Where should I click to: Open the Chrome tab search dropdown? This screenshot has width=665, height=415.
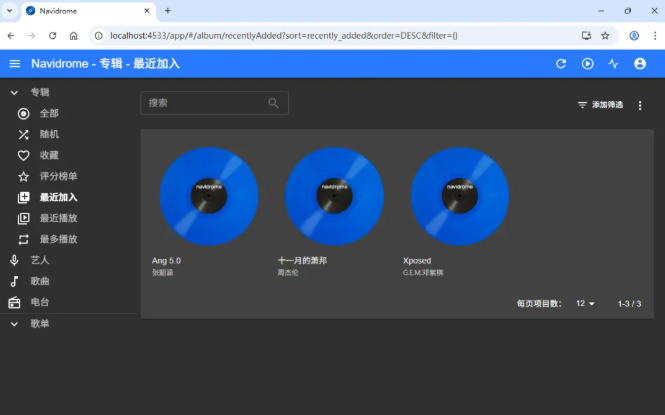click(9, 11)
